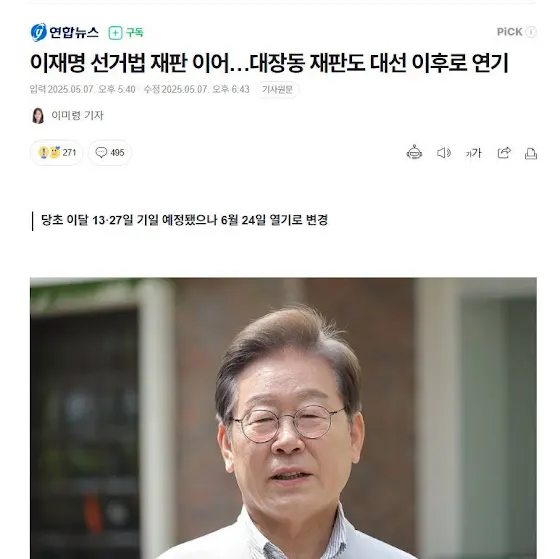This screenshot has width=560, height=559.
Task: Open the 연합뉴스 press logo
Action: click(64, 33)
